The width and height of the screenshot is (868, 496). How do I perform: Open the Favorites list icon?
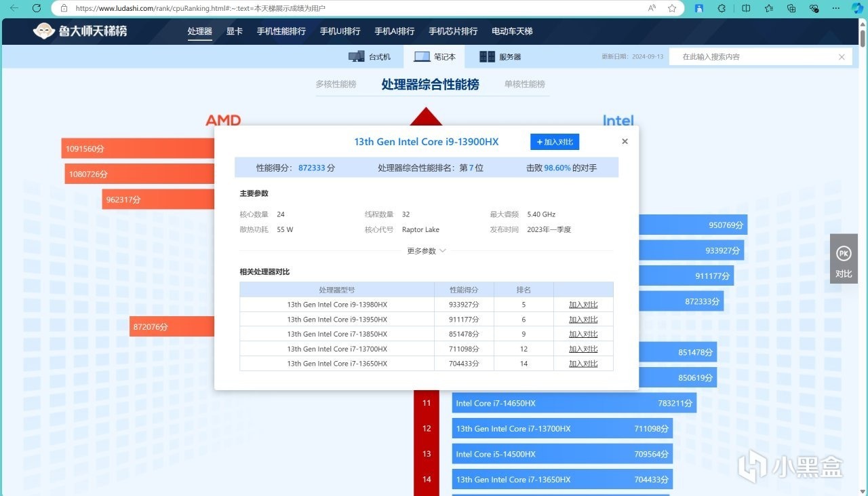click(768, 8)
